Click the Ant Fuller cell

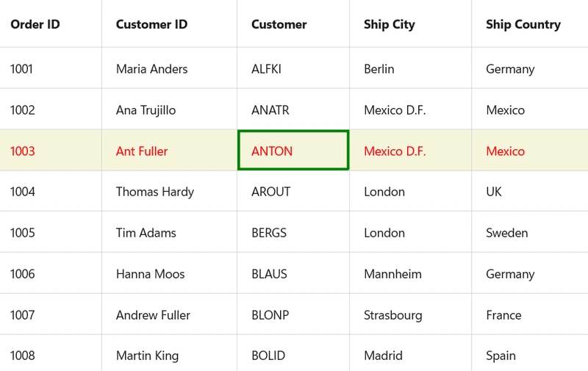(x=169, y=151)
